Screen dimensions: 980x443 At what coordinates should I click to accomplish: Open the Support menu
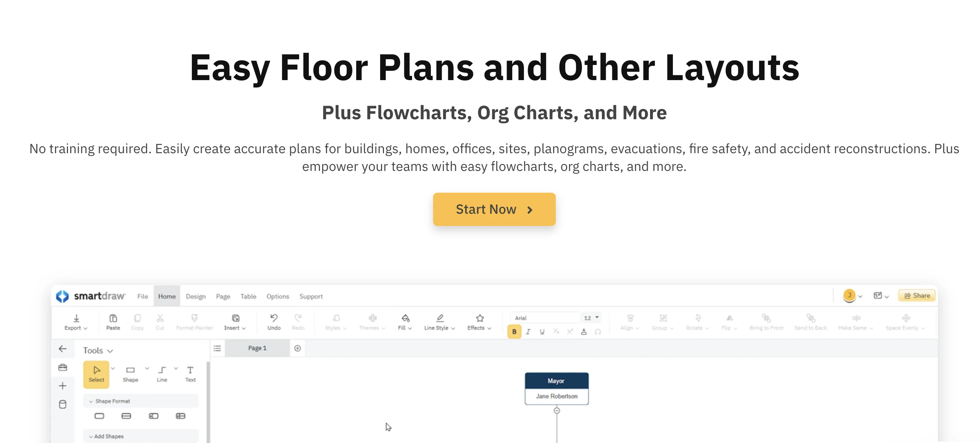pyautogui.click(x=311, y=296)
